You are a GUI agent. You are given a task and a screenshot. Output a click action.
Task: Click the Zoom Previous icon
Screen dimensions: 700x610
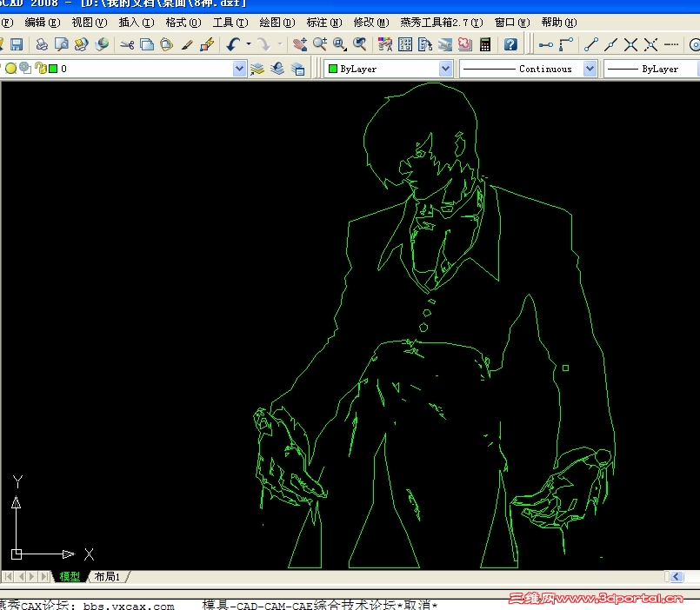tap(359, 44)
